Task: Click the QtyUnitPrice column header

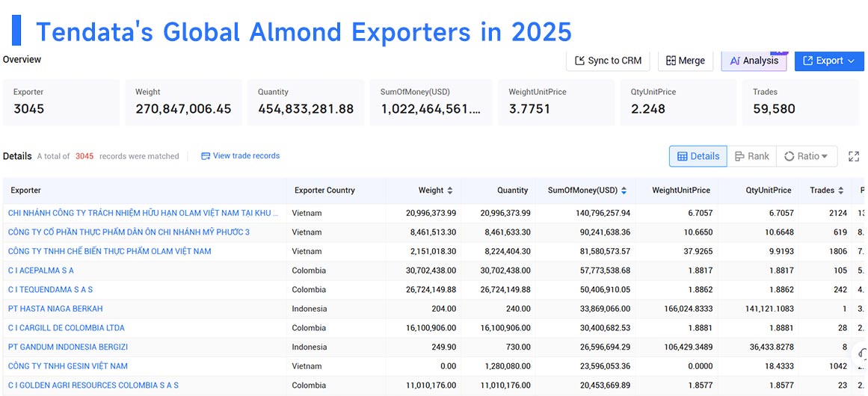Action: pyautogui.click(x=769, y=191)
